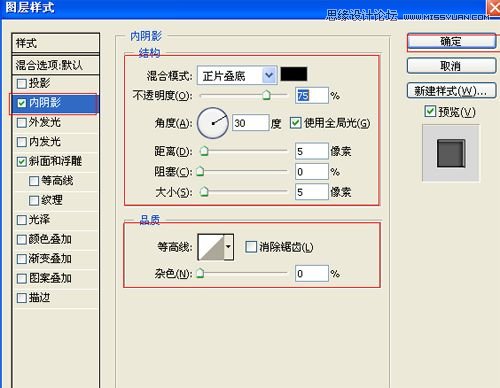The image size is (500, 388).
Task: Enable the 投影 drop shadow checkbox
Action: [22, 83]
